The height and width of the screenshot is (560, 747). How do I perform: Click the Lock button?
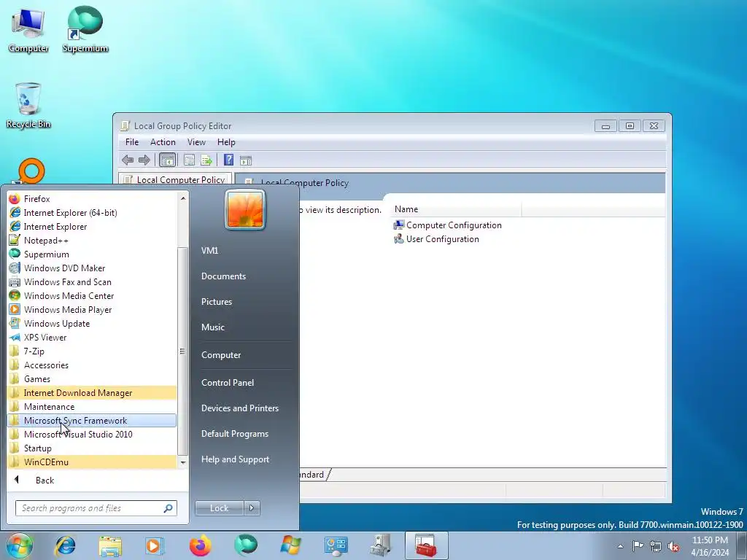219,508
